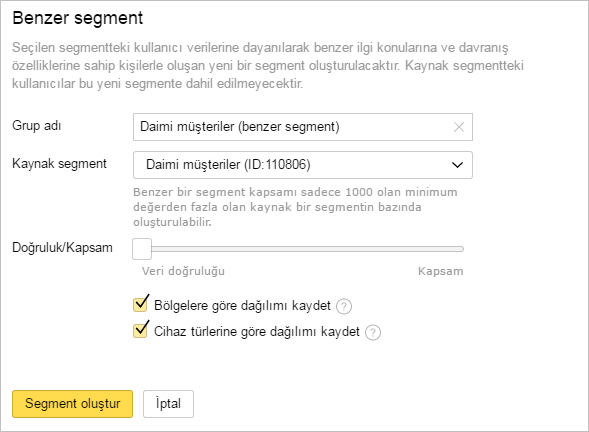
Task: Click the Doğruluk/Kapsam field label
Action: (62, 248)
